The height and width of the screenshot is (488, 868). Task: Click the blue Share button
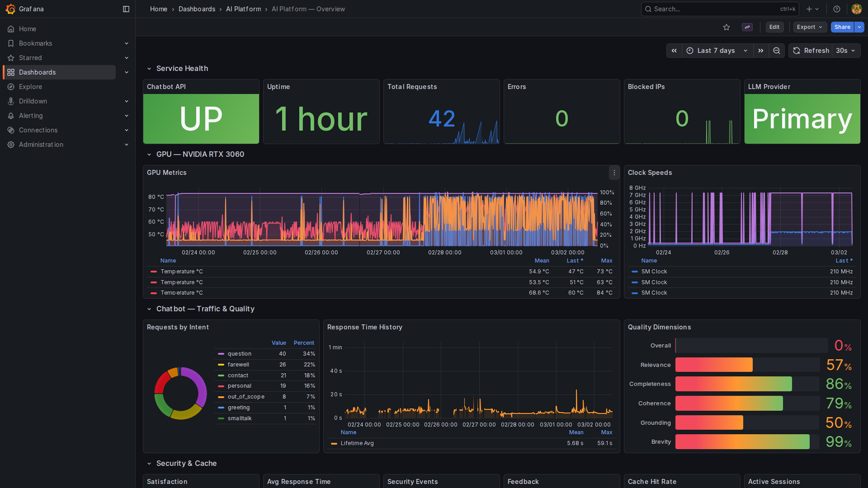pyautogui.click(x=842, y=27)
